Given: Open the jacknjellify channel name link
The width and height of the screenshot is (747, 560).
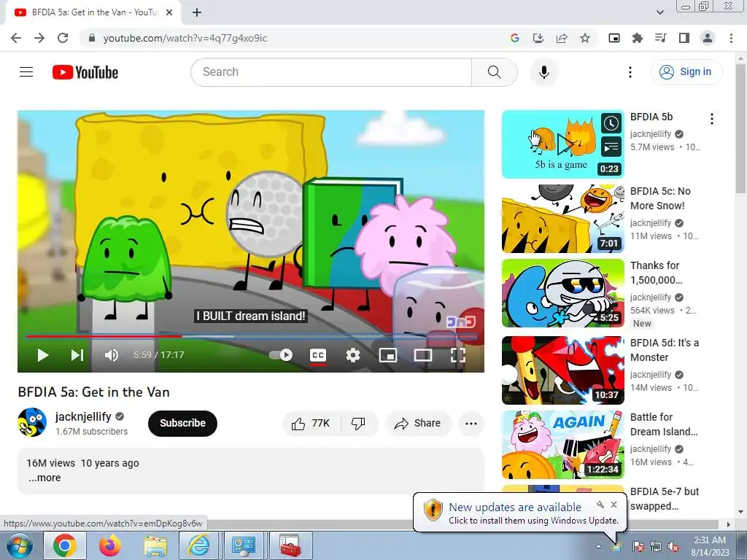Looking at the screenshot, I should (83, 416).
